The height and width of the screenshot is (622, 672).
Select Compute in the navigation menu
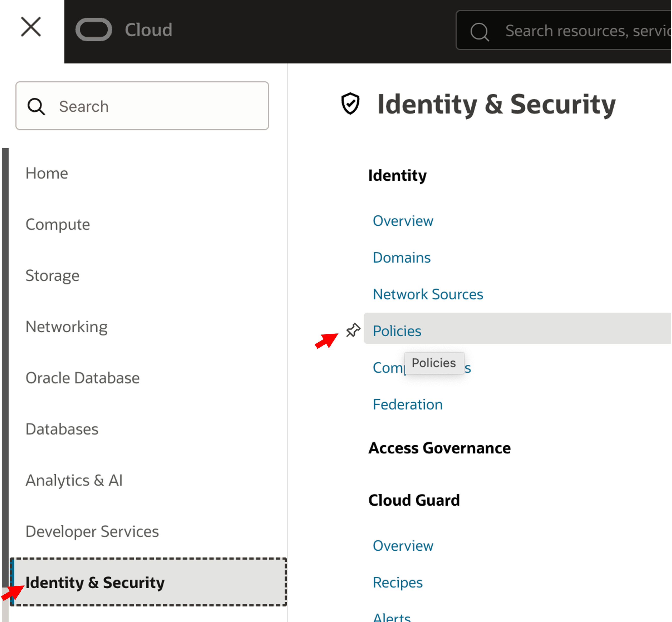[58, 224]
